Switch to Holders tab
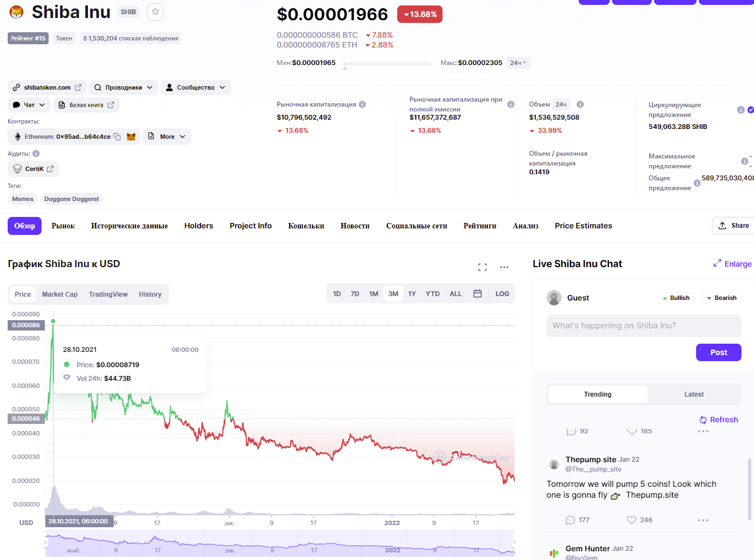Viewport: 754px width, 560px height. (x=199, y=226)
